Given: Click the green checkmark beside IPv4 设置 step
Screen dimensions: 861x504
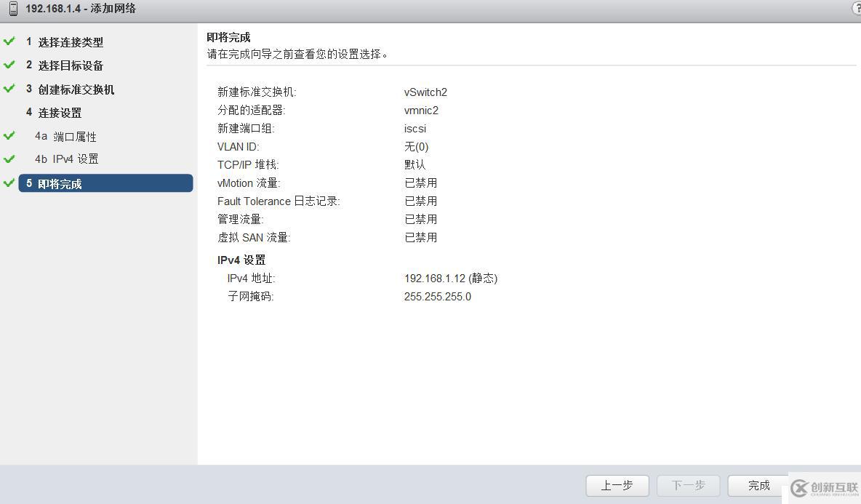Looking at the screenshot, I should (x=9, y=159).
